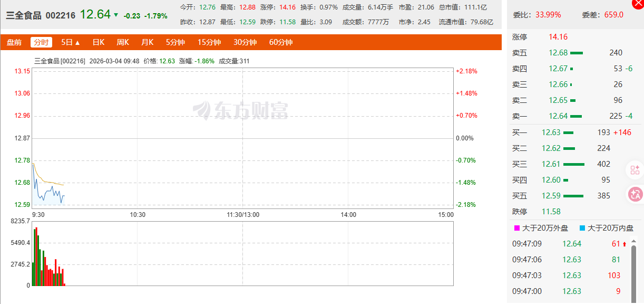The width and height of the screenshot is (644, 304).
Task: Click the 成交量 value 6.14万手
Action: 380,7
